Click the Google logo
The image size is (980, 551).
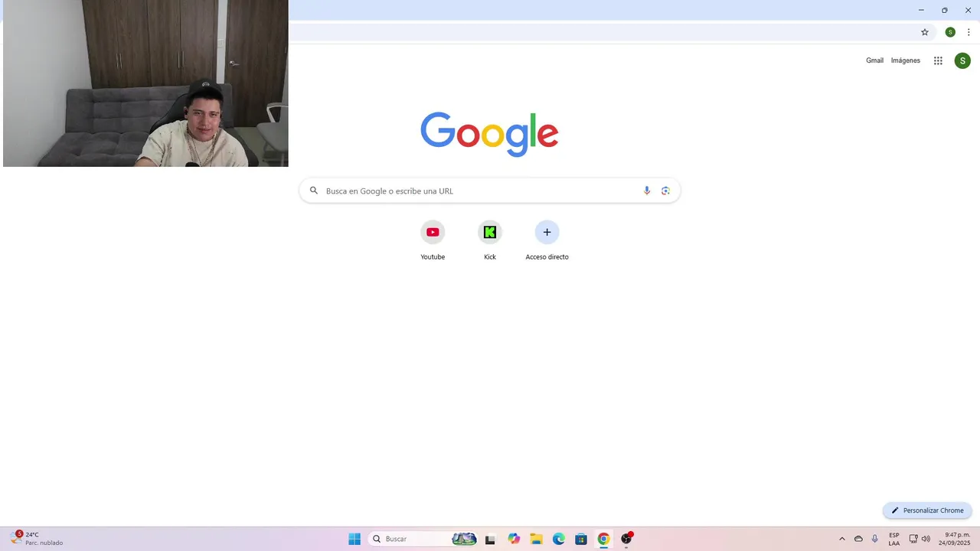click(x=489, y=134)
